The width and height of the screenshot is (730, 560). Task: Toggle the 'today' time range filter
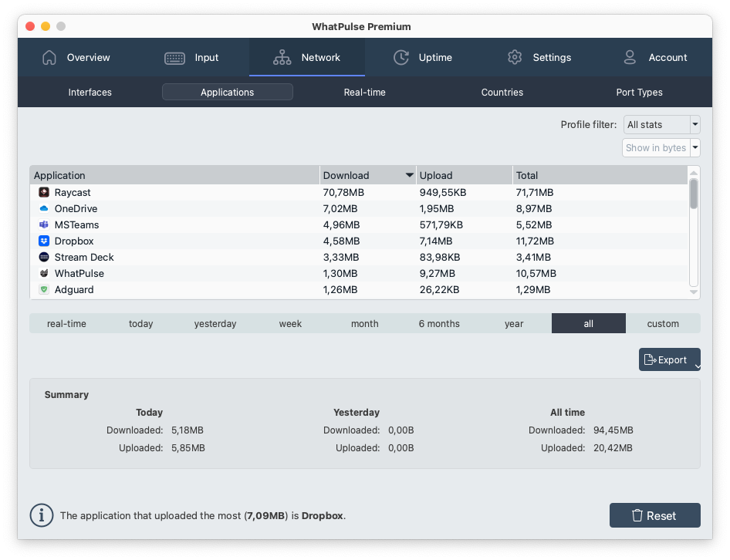click(x=140, y=323)
